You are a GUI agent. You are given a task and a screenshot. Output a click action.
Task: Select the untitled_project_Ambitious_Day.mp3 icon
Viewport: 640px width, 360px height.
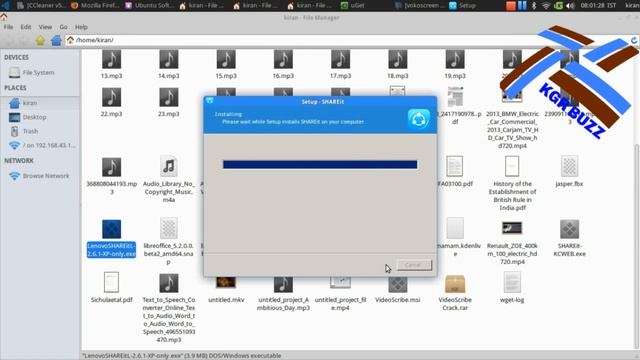click(283, 284)
